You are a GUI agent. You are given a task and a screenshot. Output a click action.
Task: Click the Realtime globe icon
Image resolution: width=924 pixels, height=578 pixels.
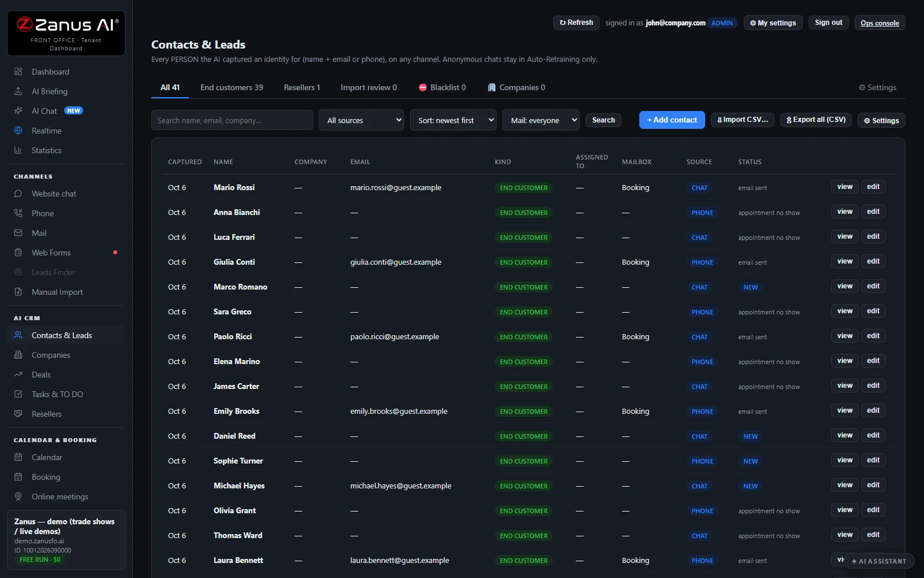[x=18, y=131]
